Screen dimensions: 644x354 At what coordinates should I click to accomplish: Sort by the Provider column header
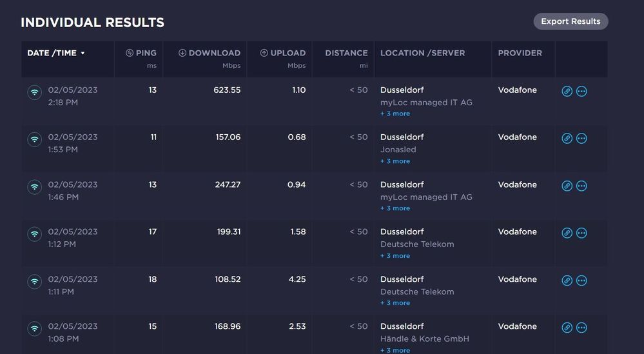click(x=520, y=53)
